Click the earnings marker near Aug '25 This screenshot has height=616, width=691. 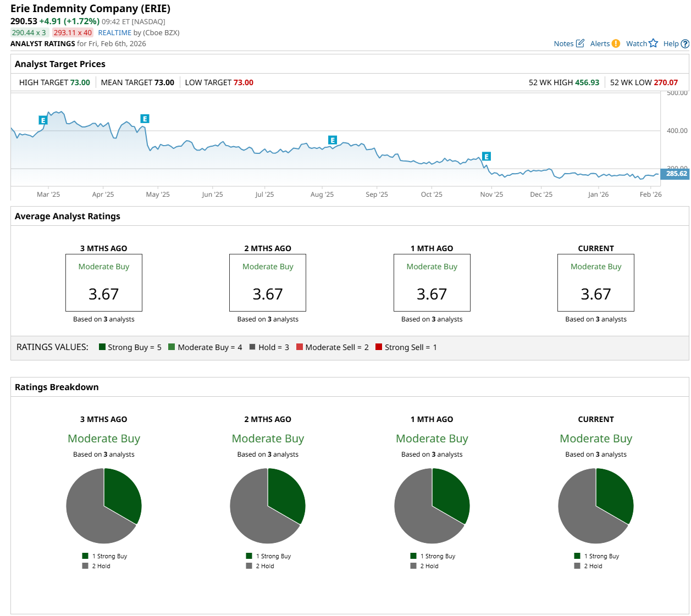point(332,140)
